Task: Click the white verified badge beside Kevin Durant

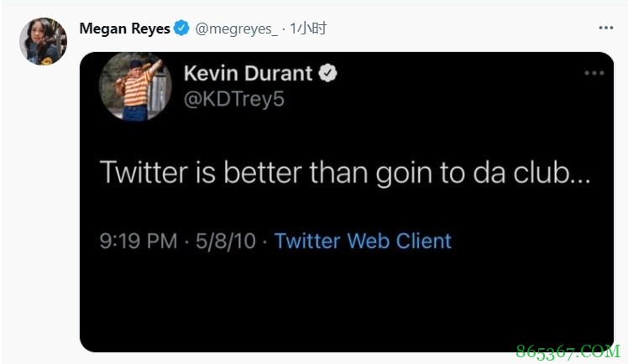Action: [x=328, y=74]
